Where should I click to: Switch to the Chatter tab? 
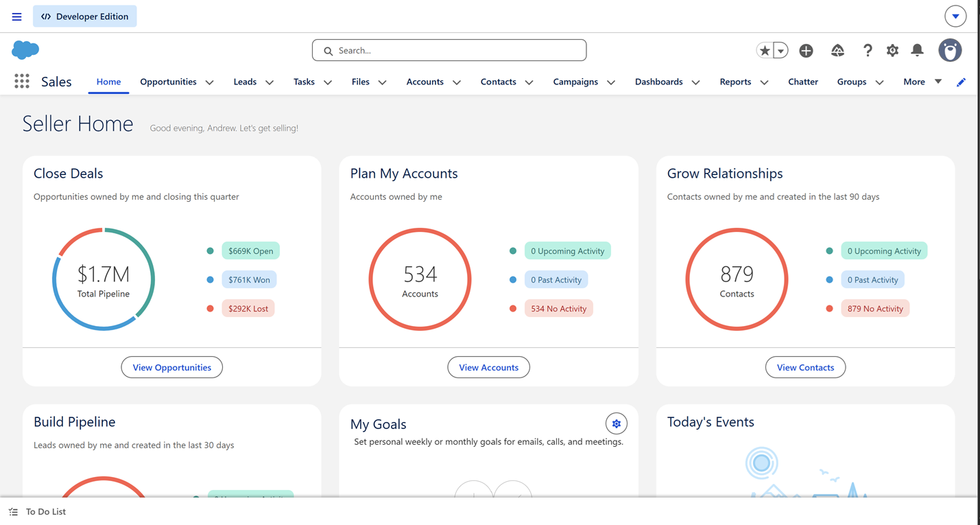(x=803, y=82)
